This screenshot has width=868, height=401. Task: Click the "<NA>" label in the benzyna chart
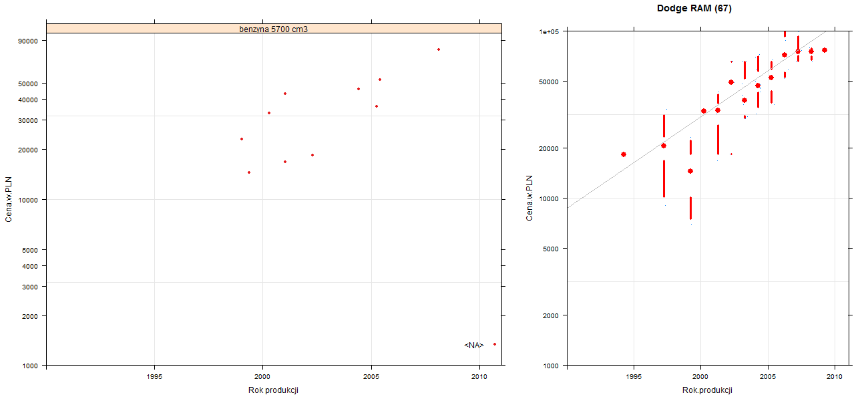pyautogui.click(x=474, y=346)
